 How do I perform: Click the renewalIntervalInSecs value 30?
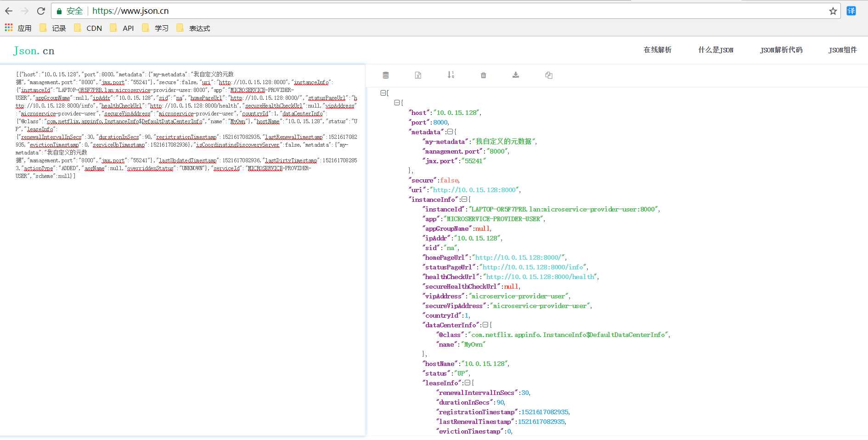(x=525, y=393)
